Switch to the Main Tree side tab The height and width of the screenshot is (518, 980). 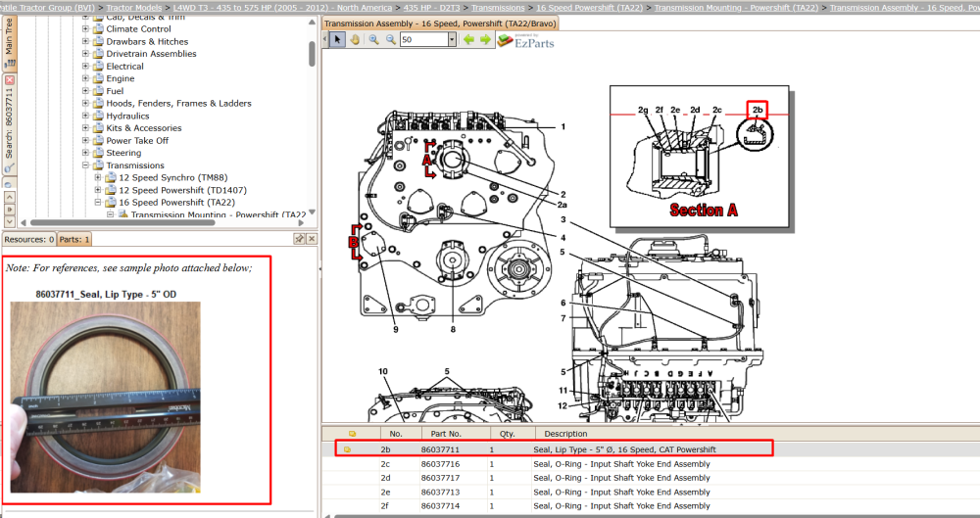point(10,42)
